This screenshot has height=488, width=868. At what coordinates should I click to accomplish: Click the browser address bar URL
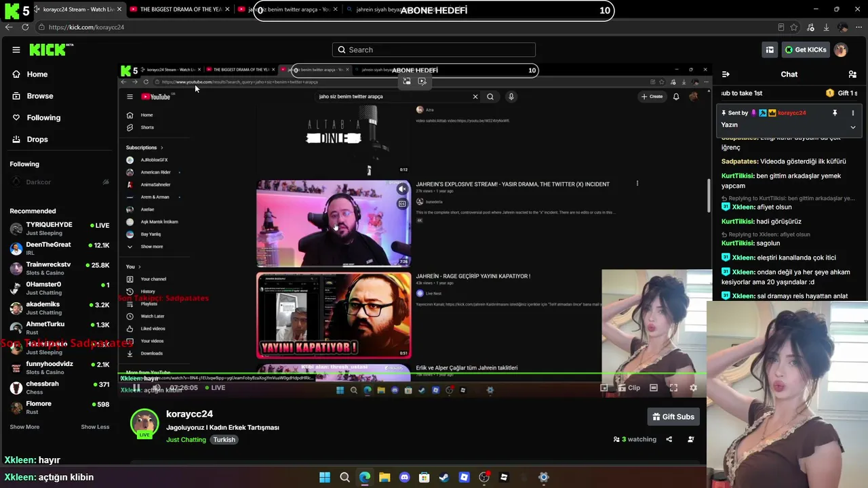click(x=86, y=27)
